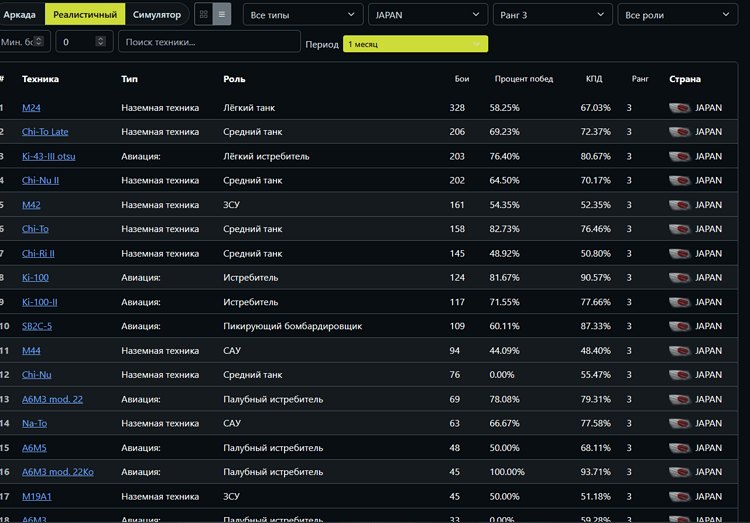Open the Все роли dropdown
This screenshot has width=750, height=523.
[677, 15]
